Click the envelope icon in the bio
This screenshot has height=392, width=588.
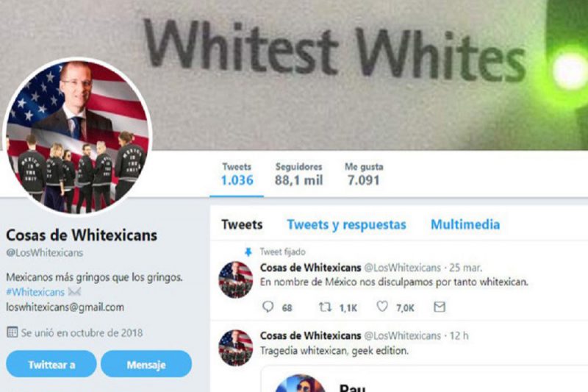point(75,291)
